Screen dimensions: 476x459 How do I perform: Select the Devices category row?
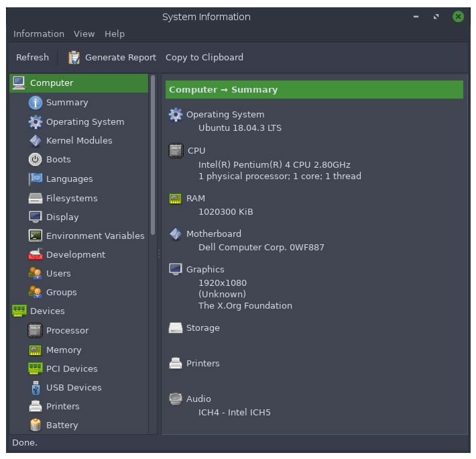pos(79,311)
